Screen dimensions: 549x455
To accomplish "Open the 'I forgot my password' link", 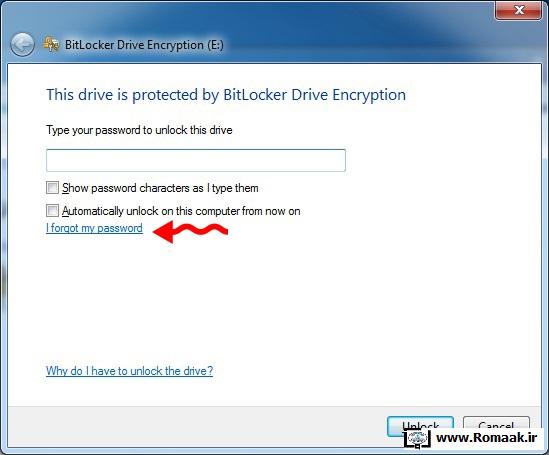I will coord(94,228).
